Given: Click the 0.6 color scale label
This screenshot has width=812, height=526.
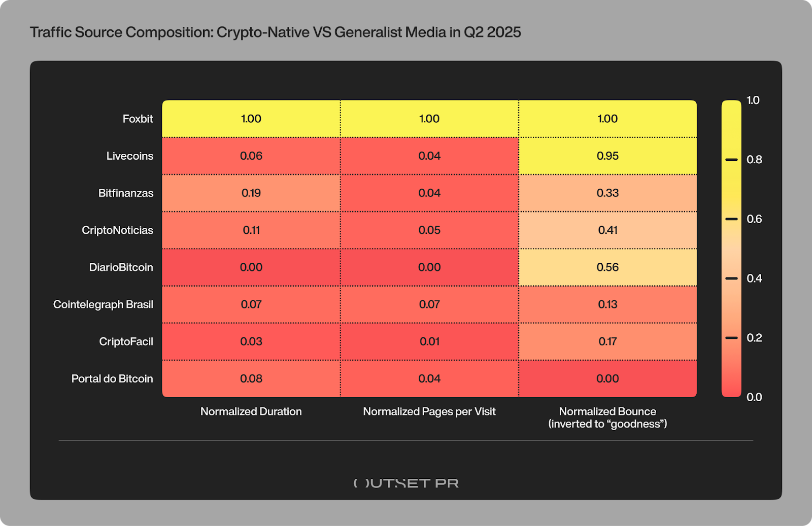Looking at the screenshot, I should (754, 219).
